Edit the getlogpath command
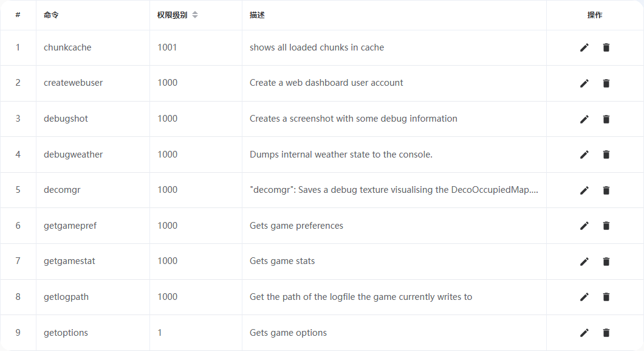Screen dimensions: 644x351 (584, 297)
